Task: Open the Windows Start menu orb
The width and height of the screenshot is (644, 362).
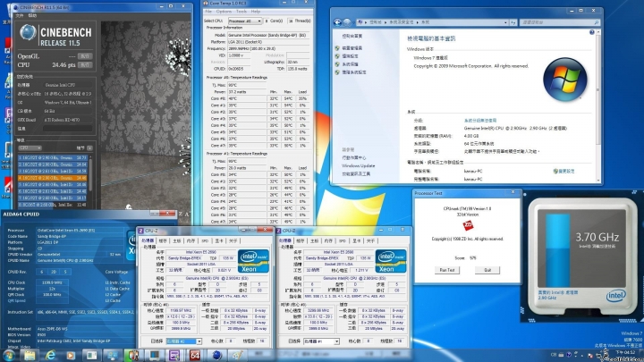Action: click(9, 355)
